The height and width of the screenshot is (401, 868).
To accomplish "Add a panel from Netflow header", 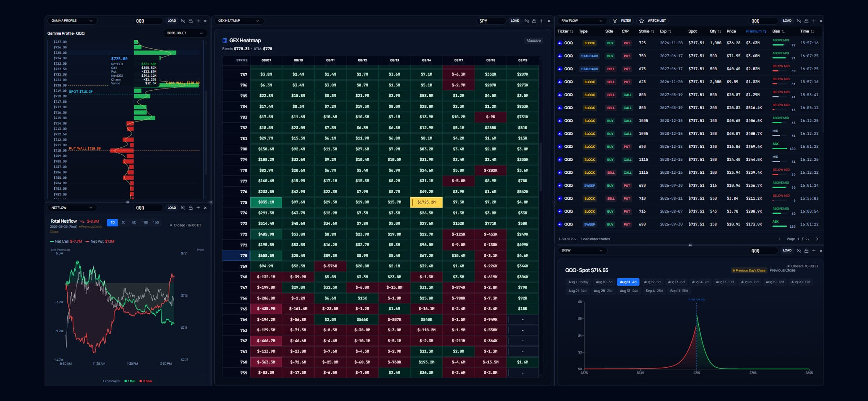I will coord(198,208).
